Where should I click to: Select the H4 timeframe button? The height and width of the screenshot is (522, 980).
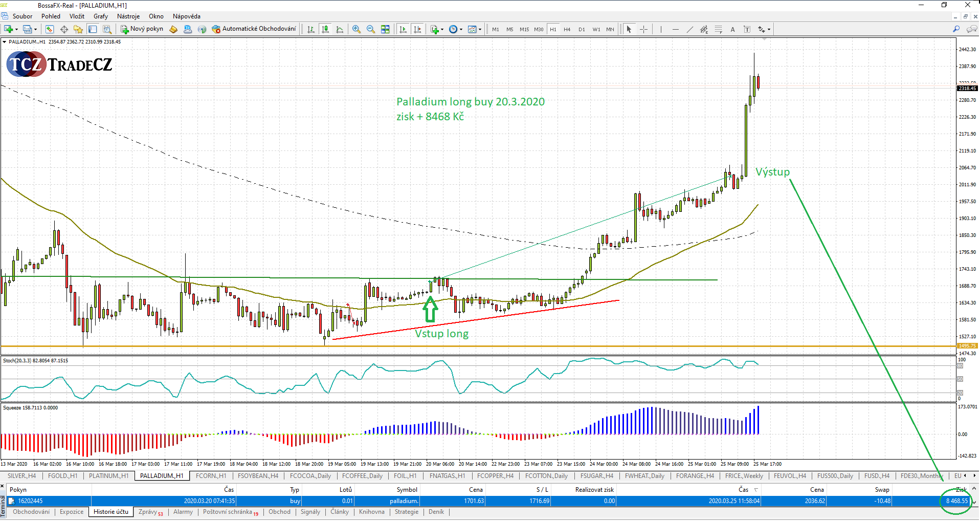point(567,29)
